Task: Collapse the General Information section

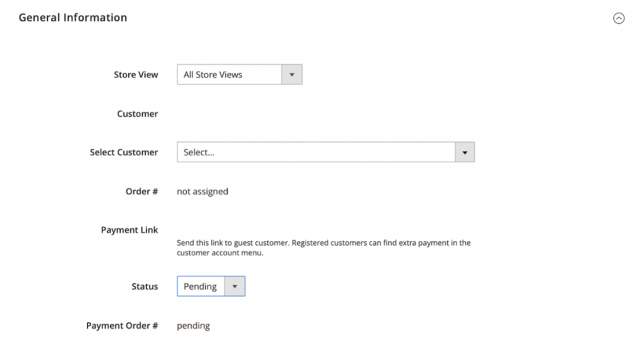Action: coord(619,19)
